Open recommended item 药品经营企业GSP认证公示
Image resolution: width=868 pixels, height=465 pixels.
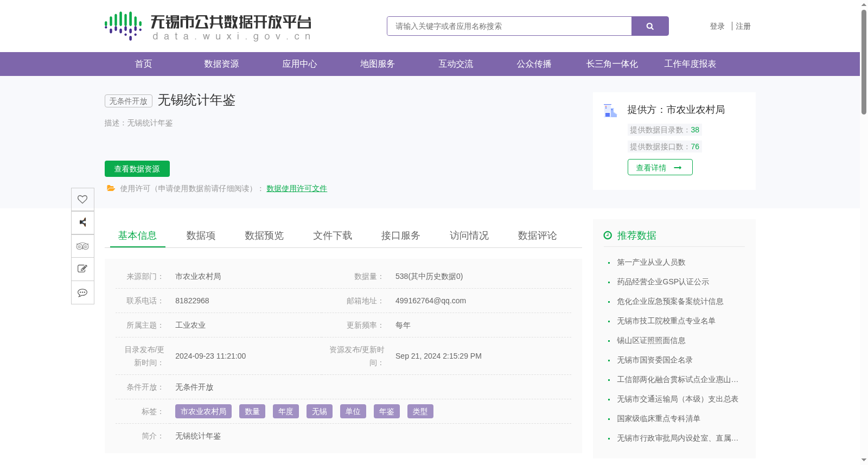tap(663, 282)
